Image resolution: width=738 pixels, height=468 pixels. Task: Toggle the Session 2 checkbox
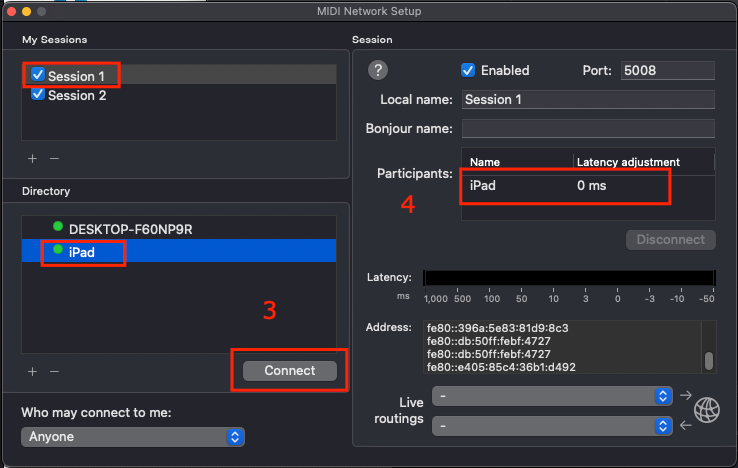[38, 95]
